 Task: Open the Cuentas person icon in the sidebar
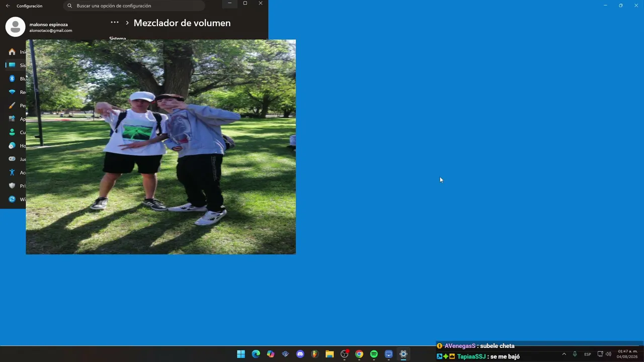coord(12,132)
